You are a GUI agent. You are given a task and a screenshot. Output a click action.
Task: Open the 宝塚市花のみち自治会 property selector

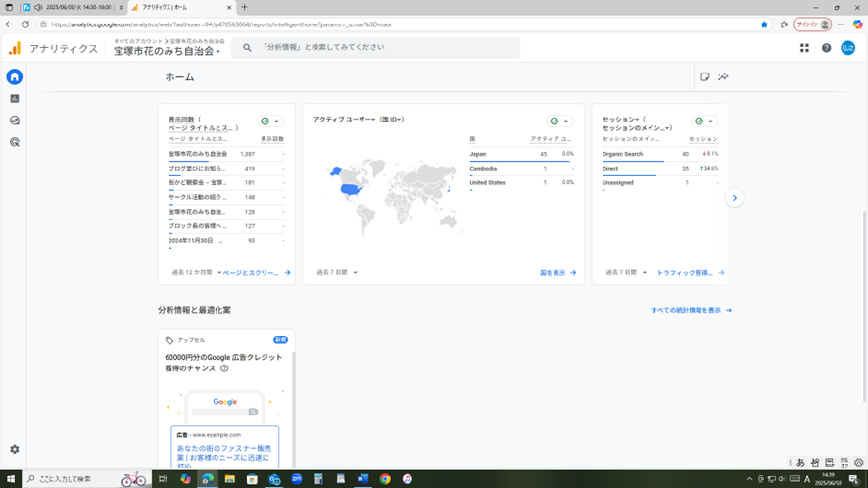[167, 52]
